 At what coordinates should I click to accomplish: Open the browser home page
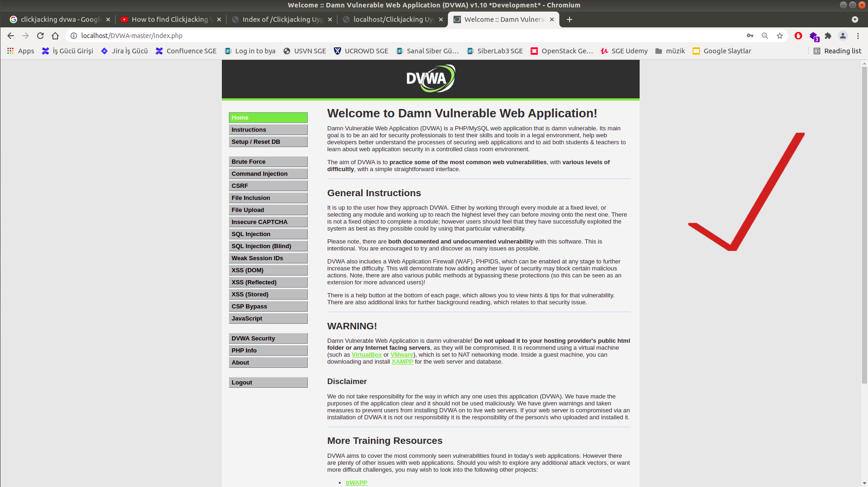pyautogui.click(x=55, y=36)
